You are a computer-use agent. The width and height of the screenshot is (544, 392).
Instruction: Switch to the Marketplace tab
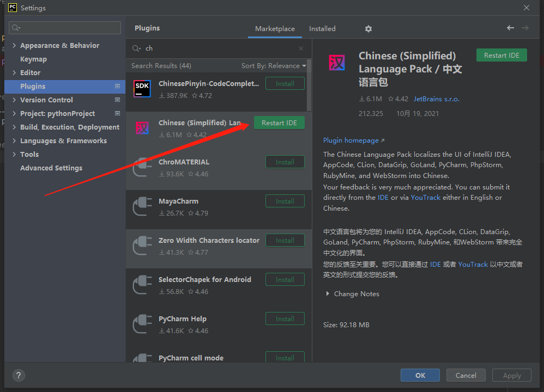(275, 29)
